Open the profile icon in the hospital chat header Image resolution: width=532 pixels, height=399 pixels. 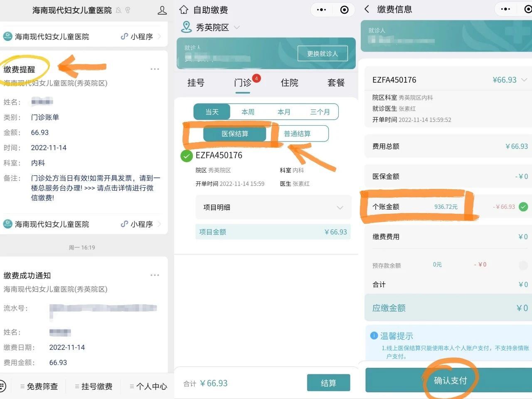click(162, 10)
